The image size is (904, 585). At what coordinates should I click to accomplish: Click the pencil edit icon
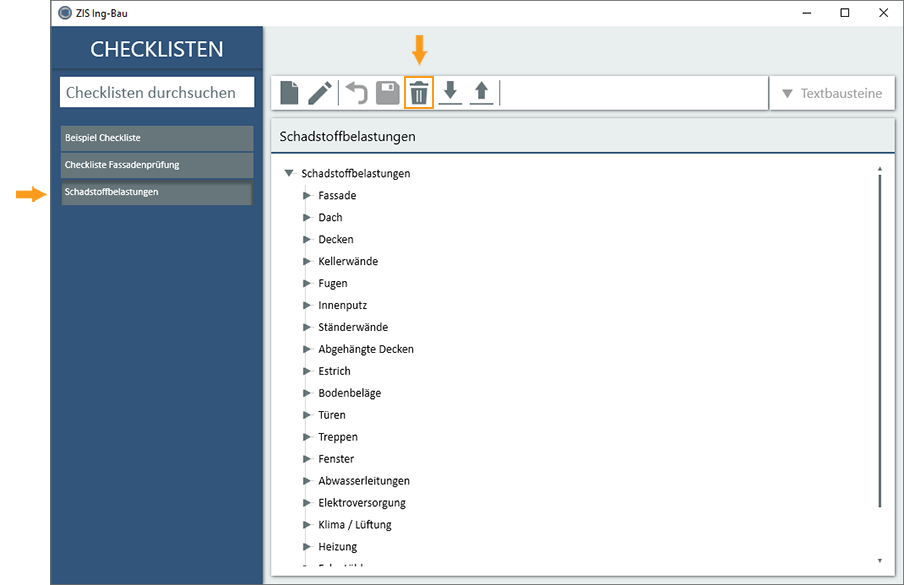pos(320,93)
